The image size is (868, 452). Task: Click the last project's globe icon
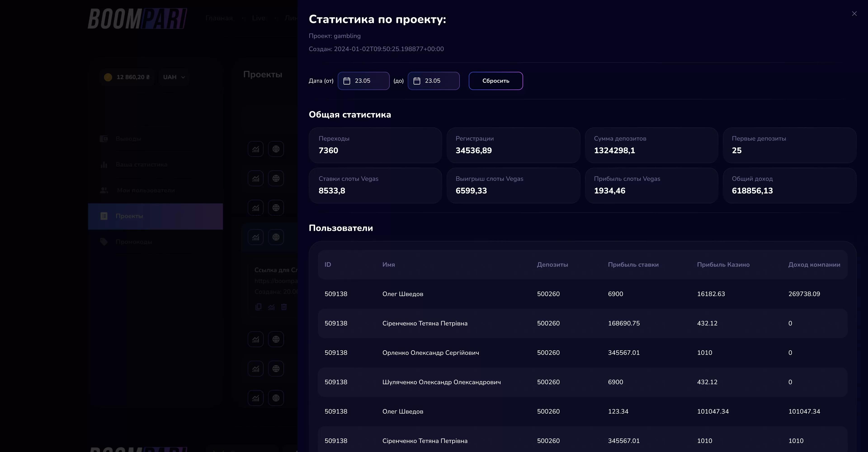coord(276,398)
